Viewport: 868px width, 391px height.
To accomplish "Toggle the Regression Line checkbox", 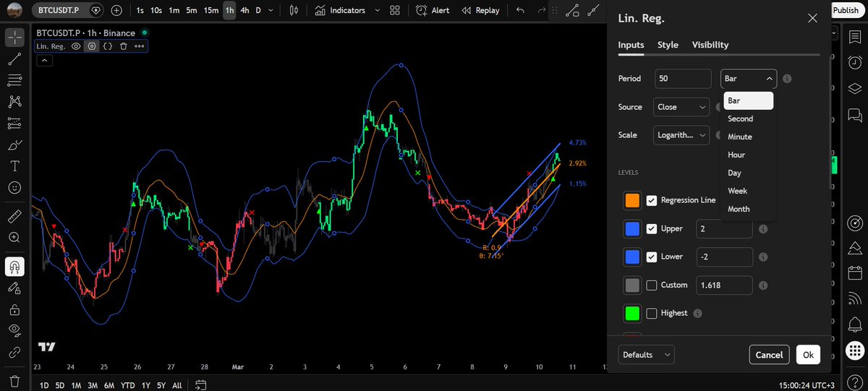I will tap(652, 200).
